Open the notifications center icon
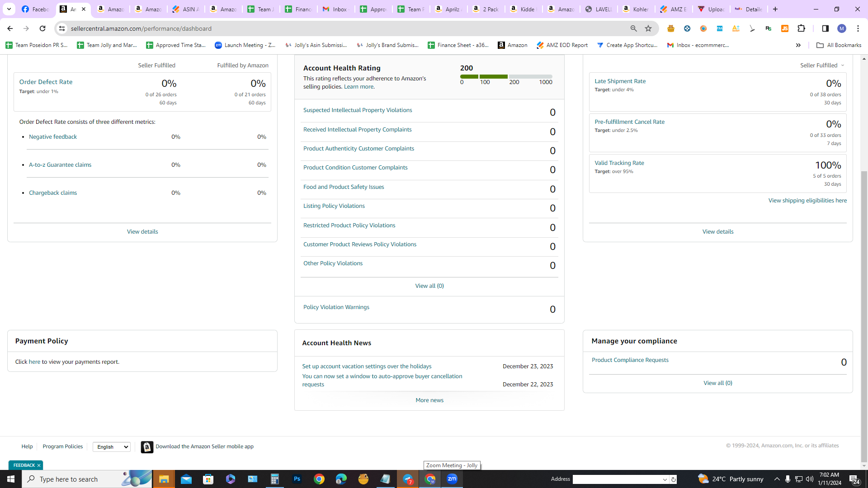Image resolution: width=868 pixels, height=488 pixels. click(854, 479)
